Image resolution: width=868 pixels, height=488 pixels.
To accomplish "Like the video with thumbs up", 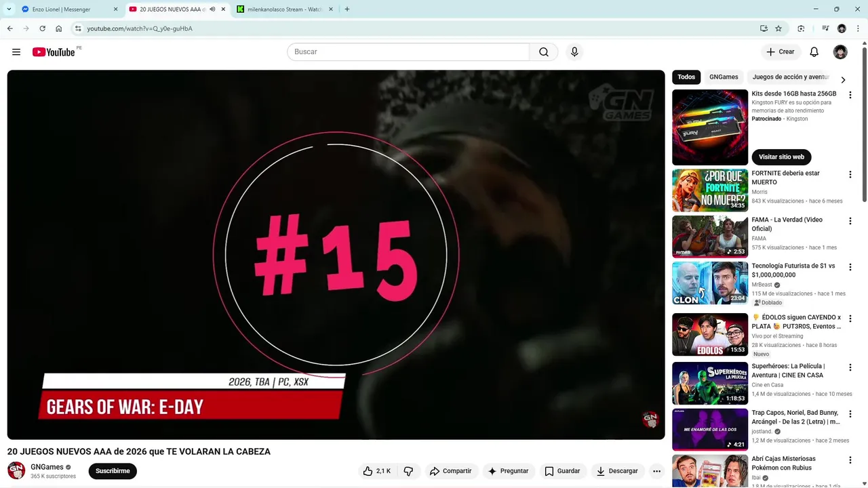I will pos(376,471).
